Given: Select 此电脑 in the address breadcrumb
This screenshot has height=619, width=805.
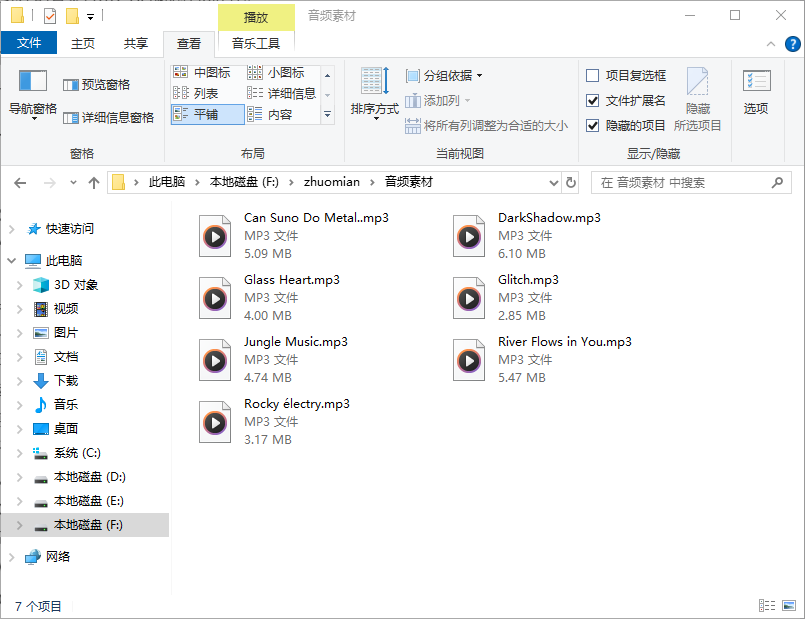Looking at the screenshot, I should (x=167, y=182).
